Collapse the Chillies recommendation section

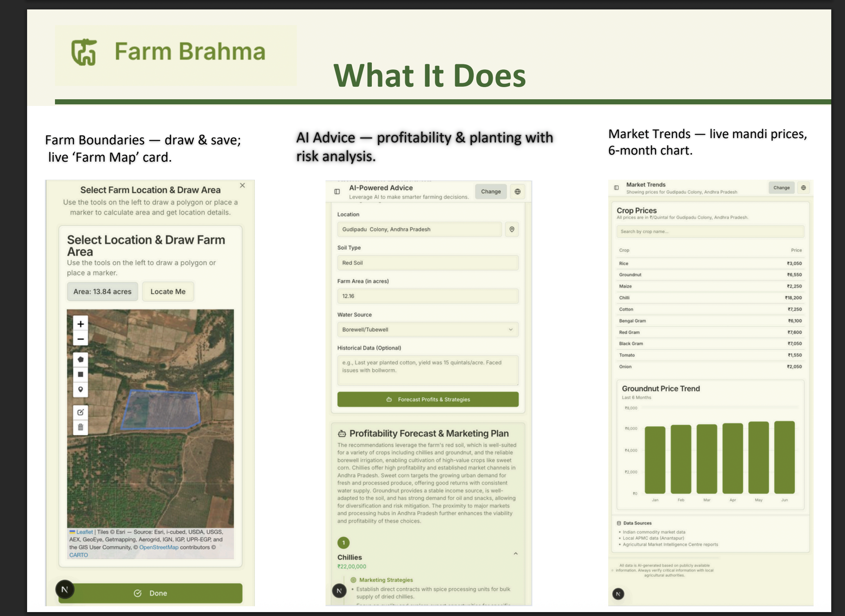tap(516, 553)
